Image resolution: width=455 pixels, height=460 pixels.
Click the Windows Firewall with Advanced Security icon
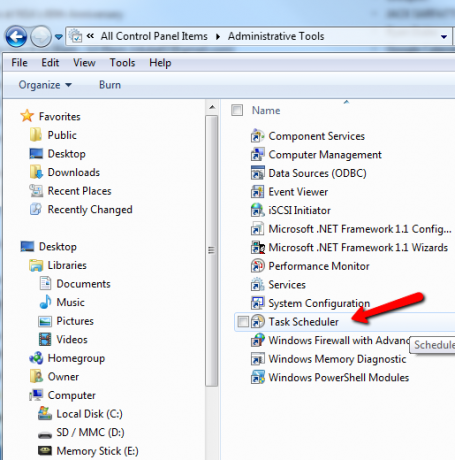(258, 340)
